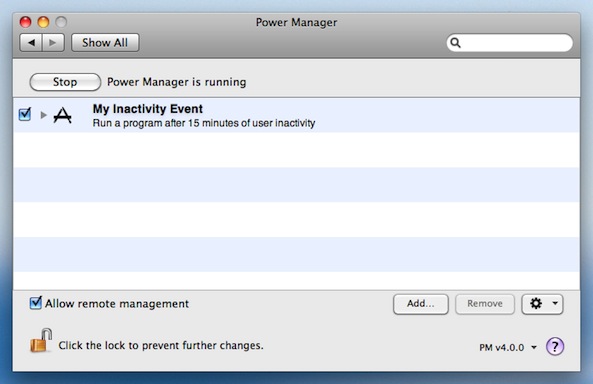Screen dimensions: 593x384
Task: Open the purple help question mark
Action: pyautogui.click(x=555, y=346)
